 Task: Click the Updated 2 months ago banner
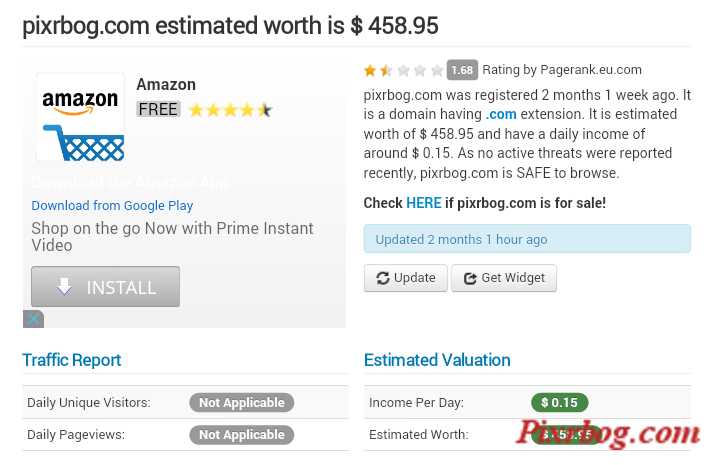(x=527, y=239)
